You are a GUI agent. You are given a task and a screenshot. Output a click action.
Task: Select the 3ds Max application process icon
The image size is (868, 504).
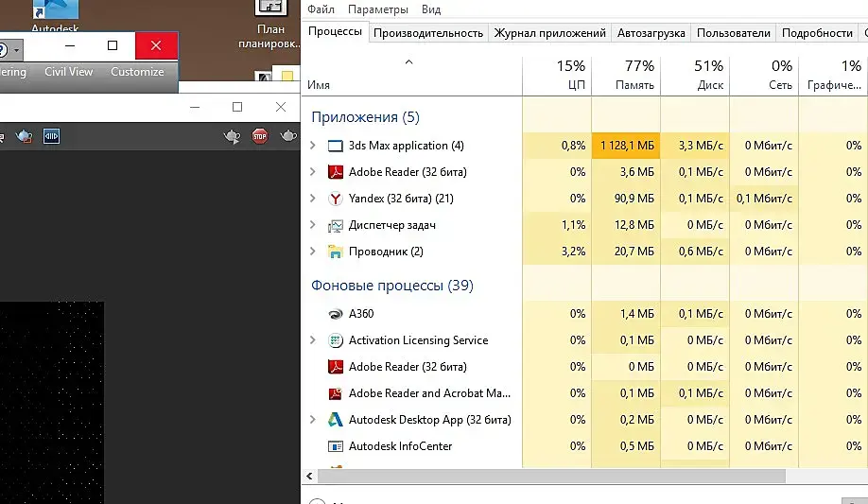(335, 146)
